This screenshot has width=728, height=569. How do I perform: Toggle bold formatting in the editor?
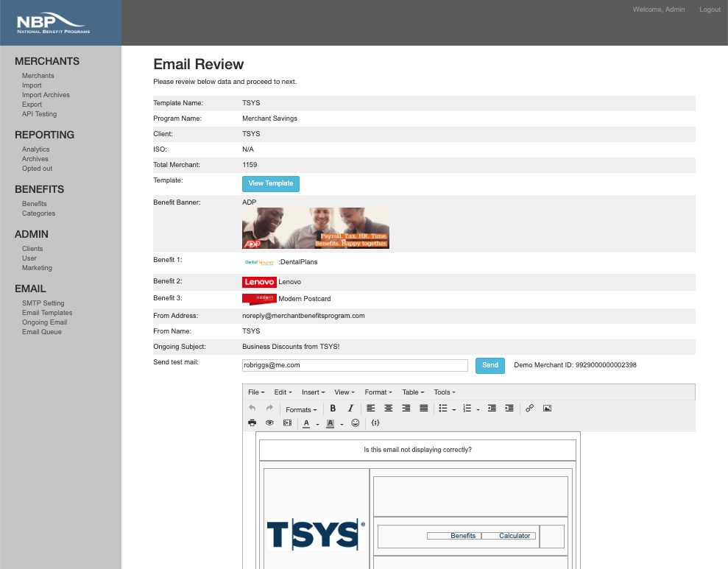333,409
